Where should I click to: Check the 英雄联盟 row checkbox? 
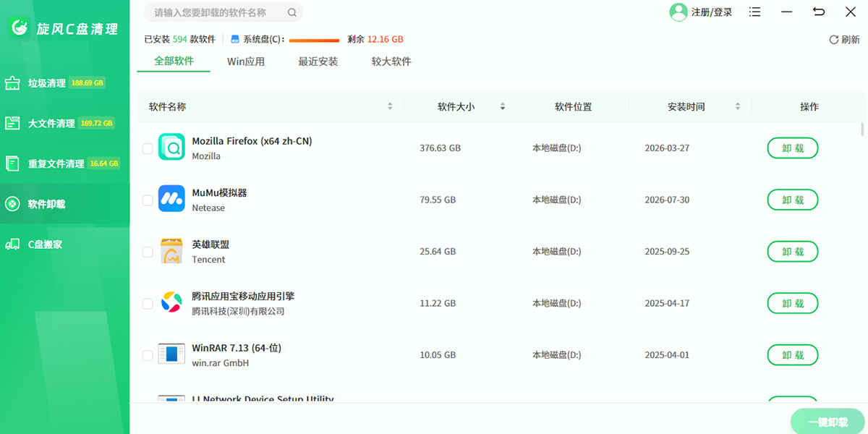pyautogui.click(x=148, y=252)
